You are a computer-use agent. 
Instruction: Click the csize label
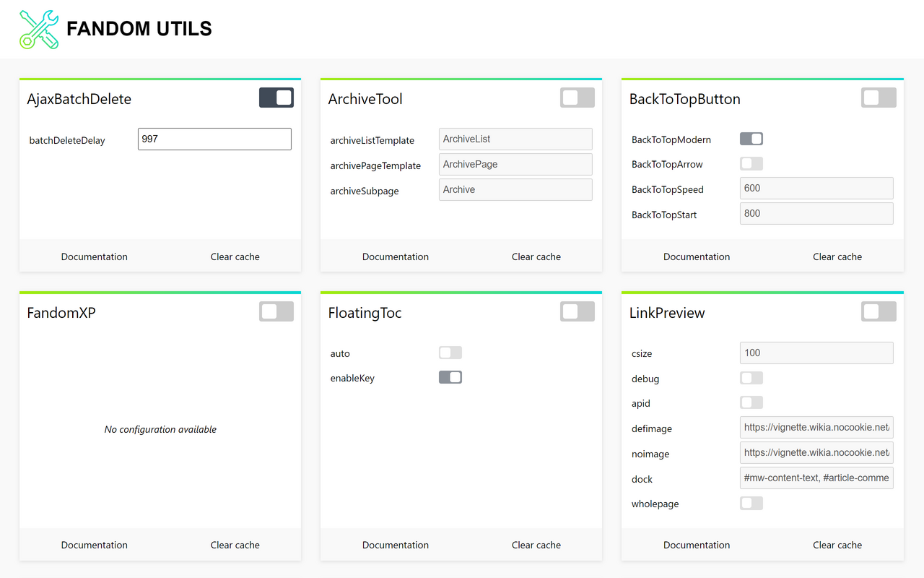(642, 353)
